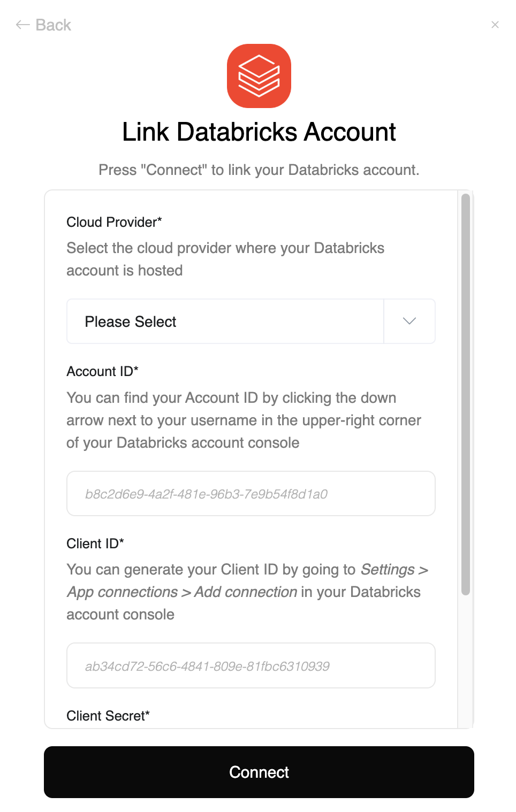Image resolution: width=516 pixels, height=812 pixels.
Task: Click the dismiss icon in the top-right corner
Action: pos(495,25)
